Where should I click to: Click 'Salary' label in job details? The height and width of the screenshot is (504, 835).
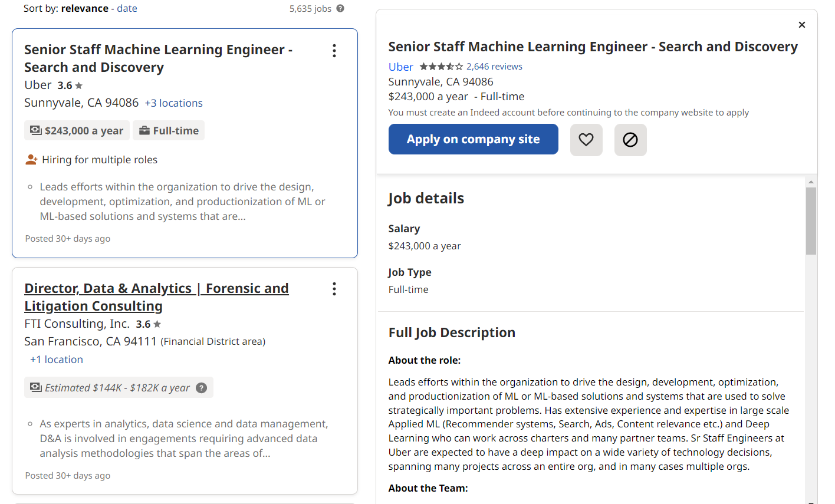[x=405, y=229]
